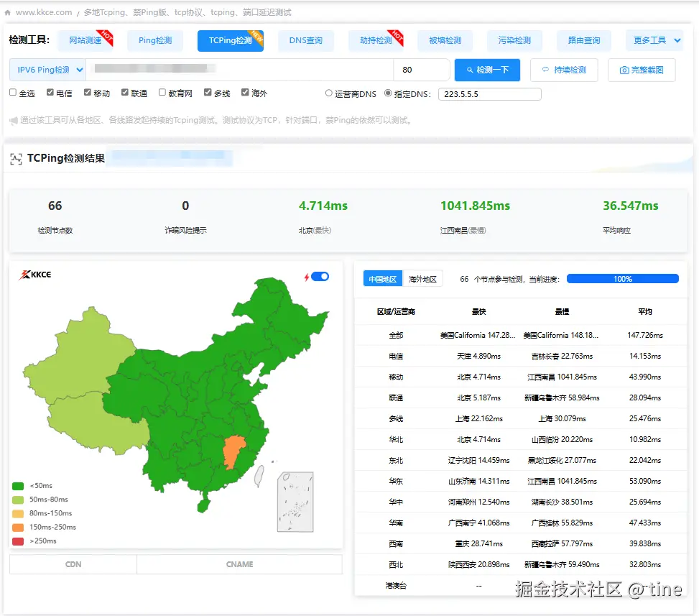Viewport: 699px width, 616px height.
Task: Click the 持续检测 button
Action: click(564, 70)
